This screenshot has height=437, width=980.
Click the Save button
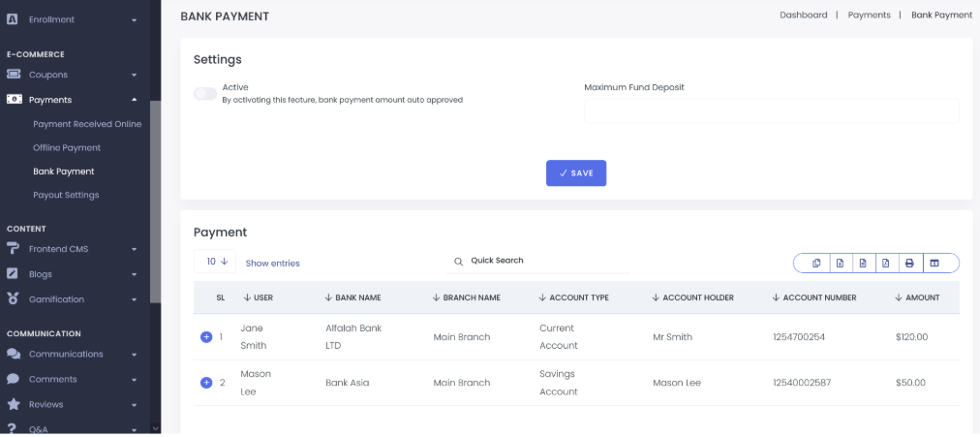(x=576, y=173)
